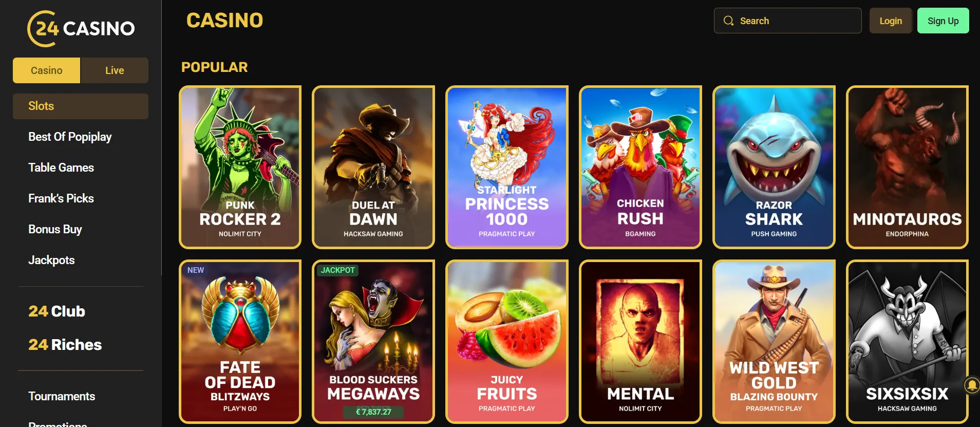Image resolution: width=980 pixels, height=427 pixels.
Task: Open the Slots category
Action: (81, 106)
